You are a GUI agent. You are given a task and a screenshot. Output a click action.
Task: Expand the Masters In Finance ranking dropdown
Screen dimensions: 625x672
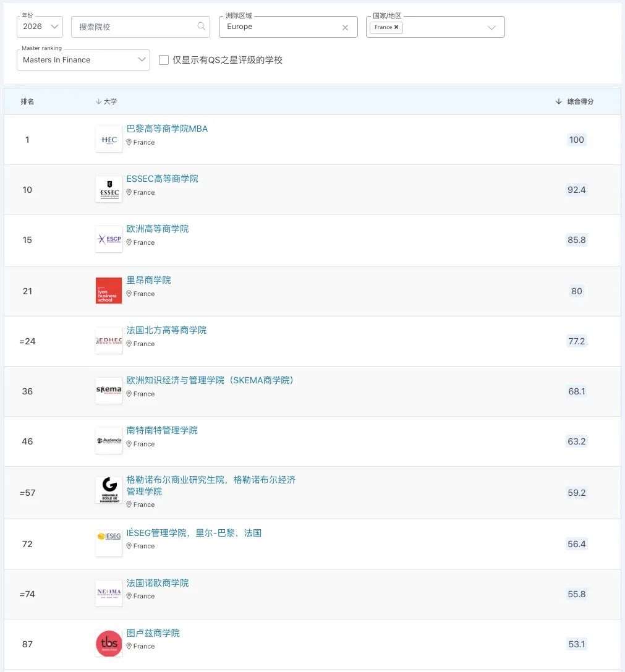click(x=83, y=60)
